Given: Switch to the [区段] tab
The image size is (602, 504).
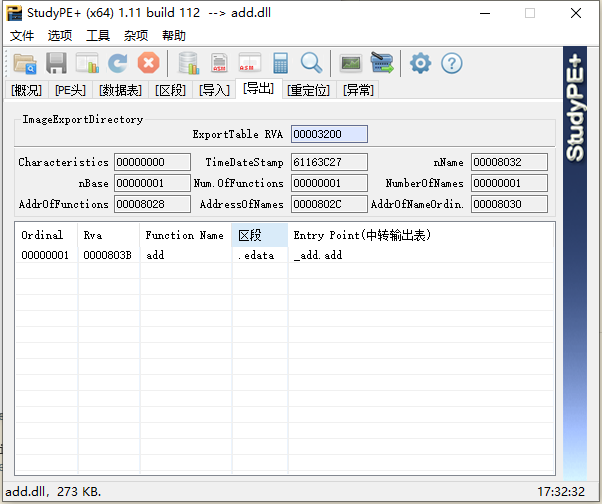Looking at the screenshot, I should tap(170, 90).
